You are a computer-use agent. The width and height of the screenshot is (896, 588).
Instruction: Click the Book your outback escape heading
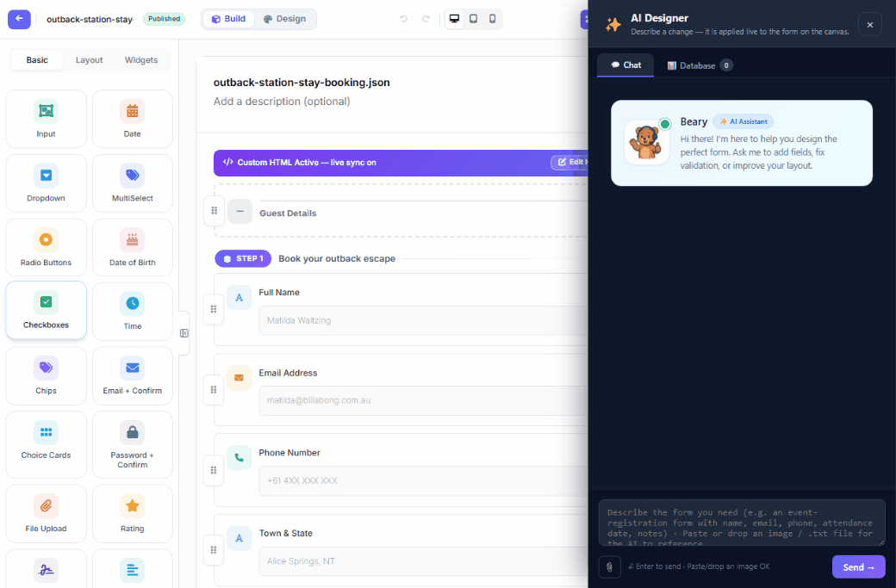[x=337, y=258]
